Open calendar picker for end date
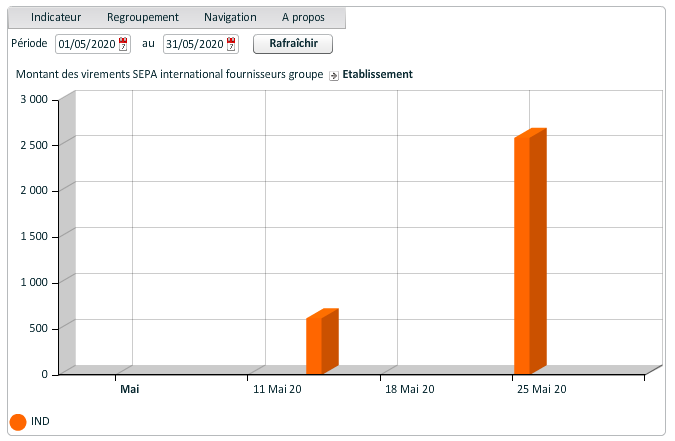 (231, 44)
